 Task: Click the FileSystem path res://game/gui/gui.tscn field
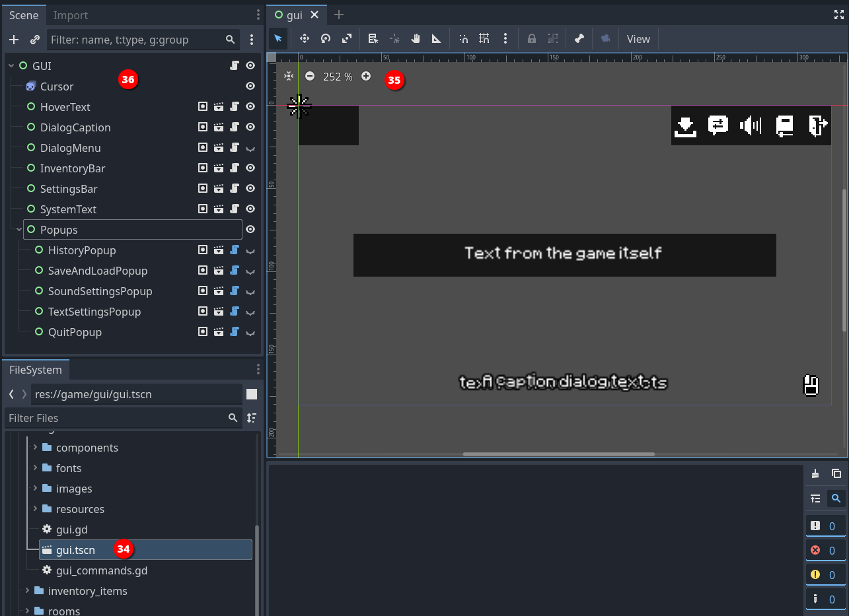point(137,394)
